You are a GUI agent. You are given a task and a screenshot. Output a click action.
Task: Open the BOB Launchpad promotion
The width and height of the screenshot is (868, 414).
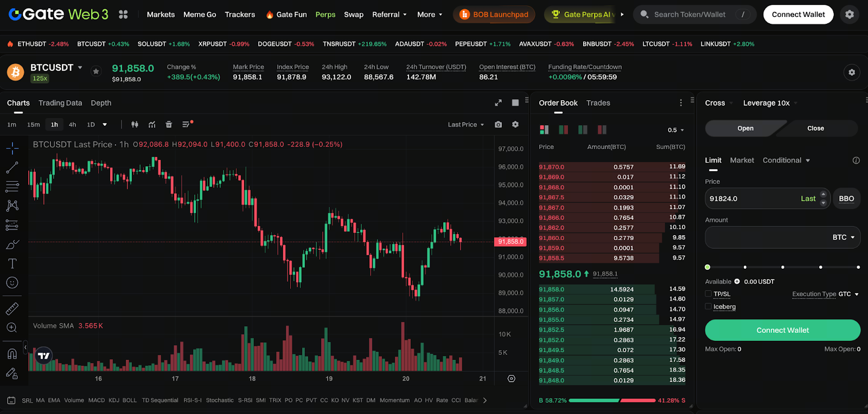494,15
